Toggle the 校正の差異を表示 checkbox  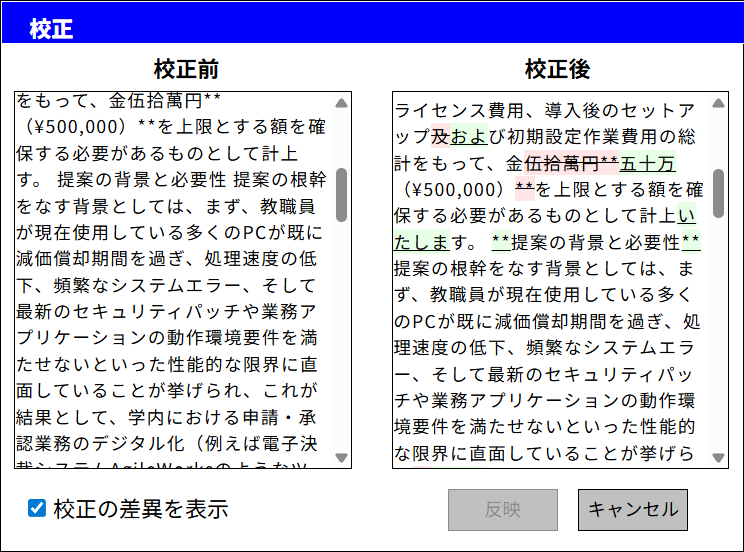click(37, 509)
